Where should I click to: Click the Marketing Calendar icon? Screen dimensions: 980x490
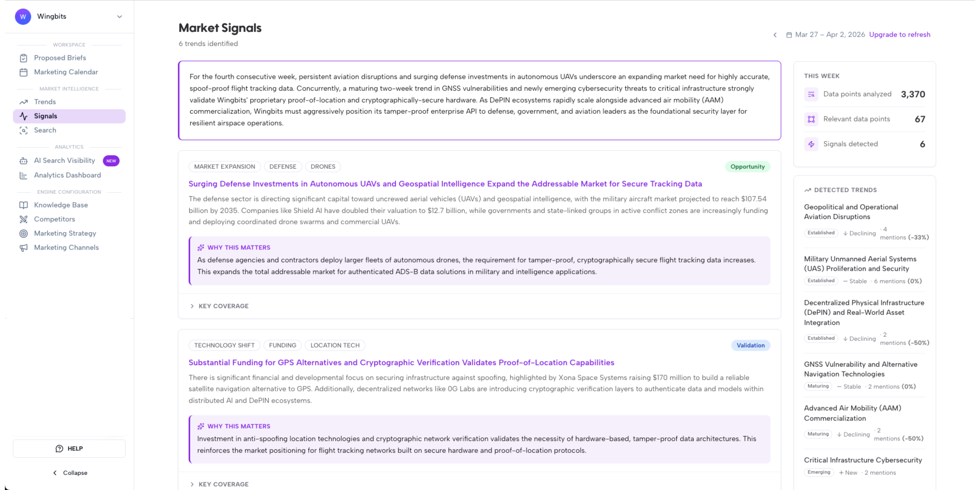click(24, 72)
